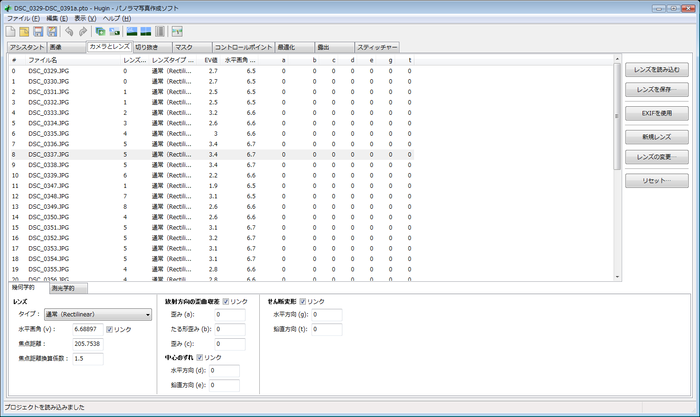The image size is (700, 417).
Task: Add time-series images via toolbar icon
Action: coord(114,31)
